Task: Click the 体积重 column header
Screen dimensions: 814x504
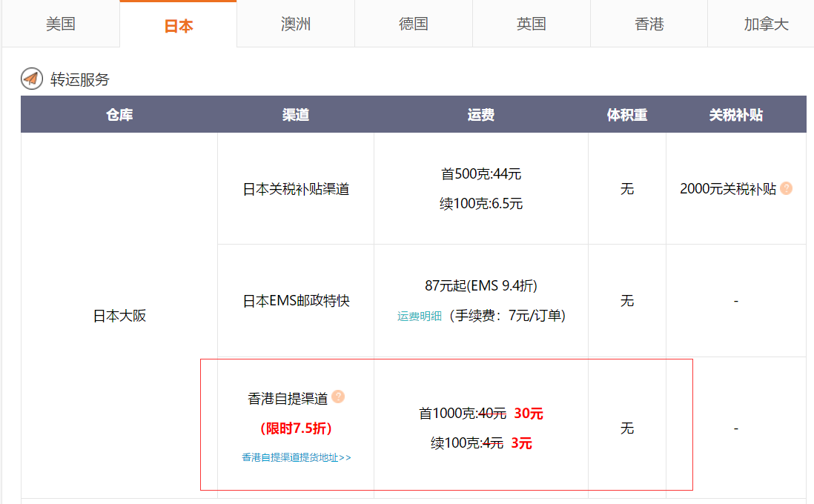Action: (627, 115)
